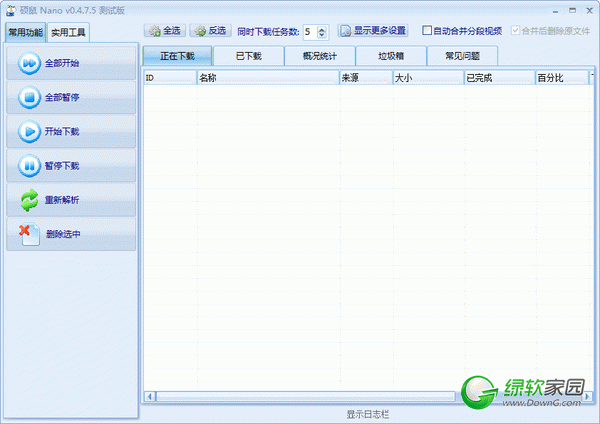Image resolution: width=600 pixels, height=424 pixels.
Task: Open the 垃圾箱 tab
Action: 391,56
